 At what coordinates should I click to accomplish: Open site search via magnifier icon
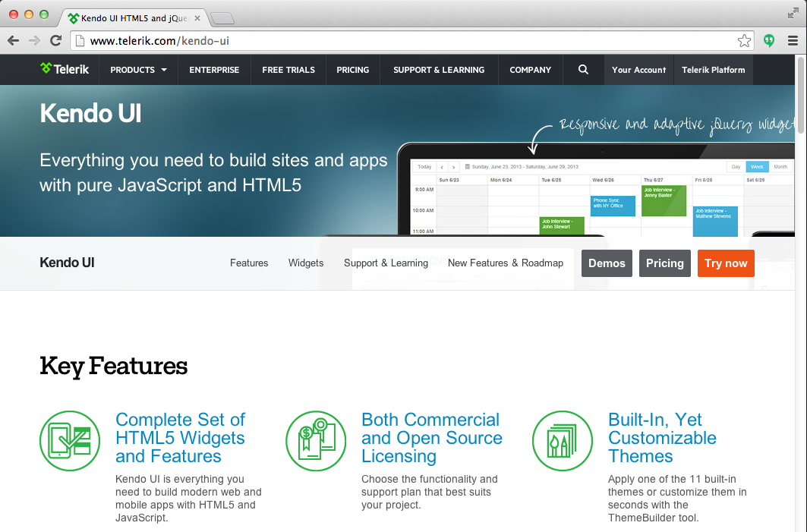tap(583, 70)
